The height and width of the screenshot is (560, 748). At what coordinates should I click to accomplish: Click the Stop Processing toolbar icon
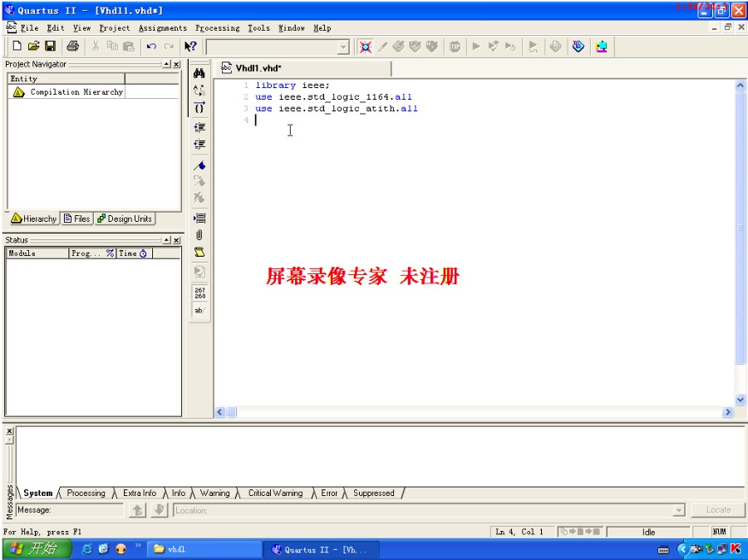pyautogui.click(x=455, y=47)
